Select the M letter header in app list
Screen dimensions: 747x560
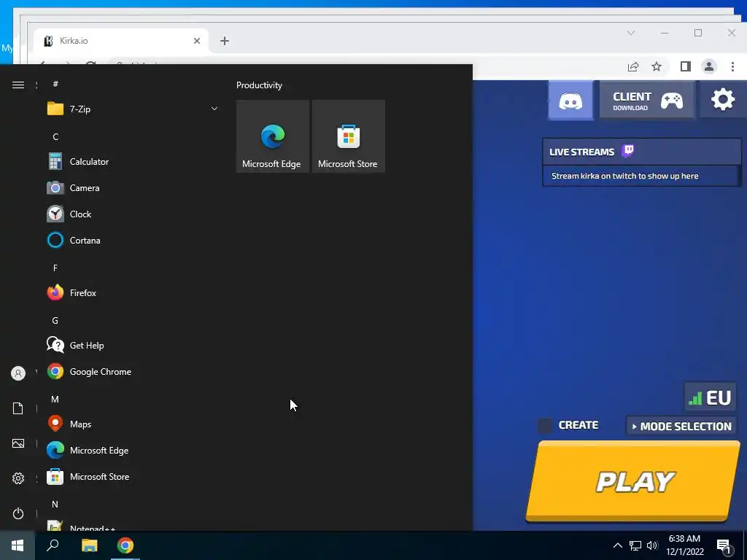[55, 399]
